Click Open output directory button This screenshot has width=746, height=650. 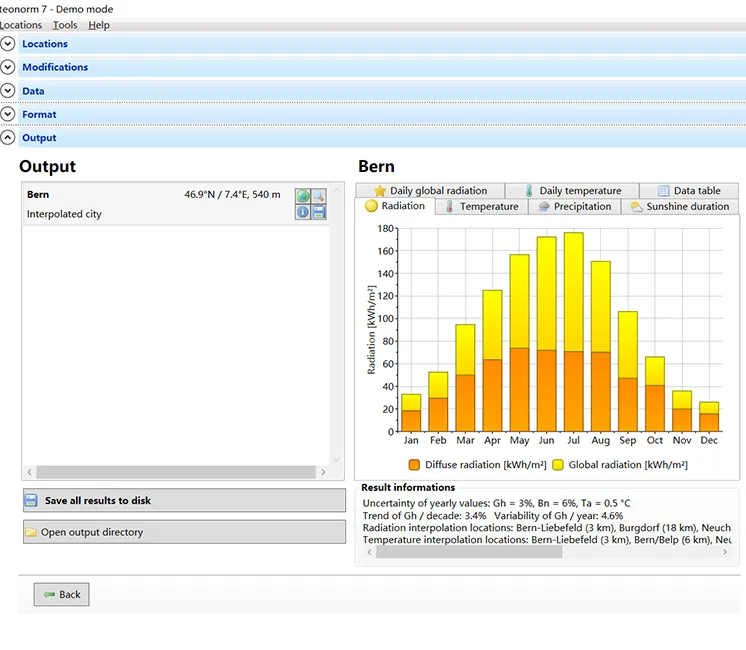[x=184, y=532]
